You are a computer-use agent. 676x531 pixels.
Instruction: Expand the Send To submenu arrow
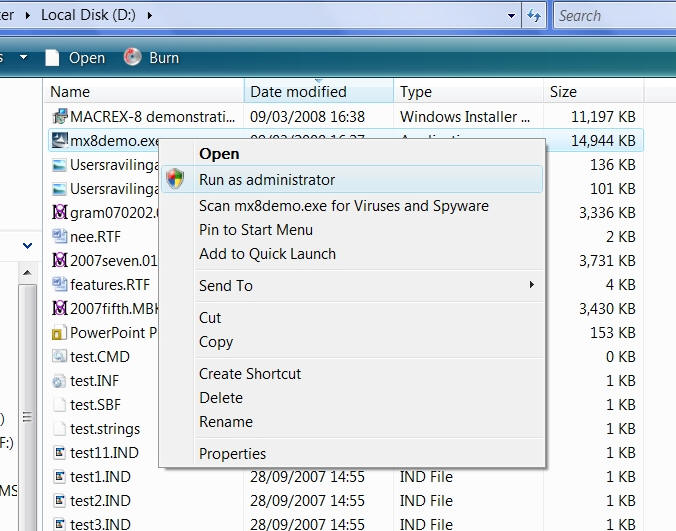[x=532, y=284]
